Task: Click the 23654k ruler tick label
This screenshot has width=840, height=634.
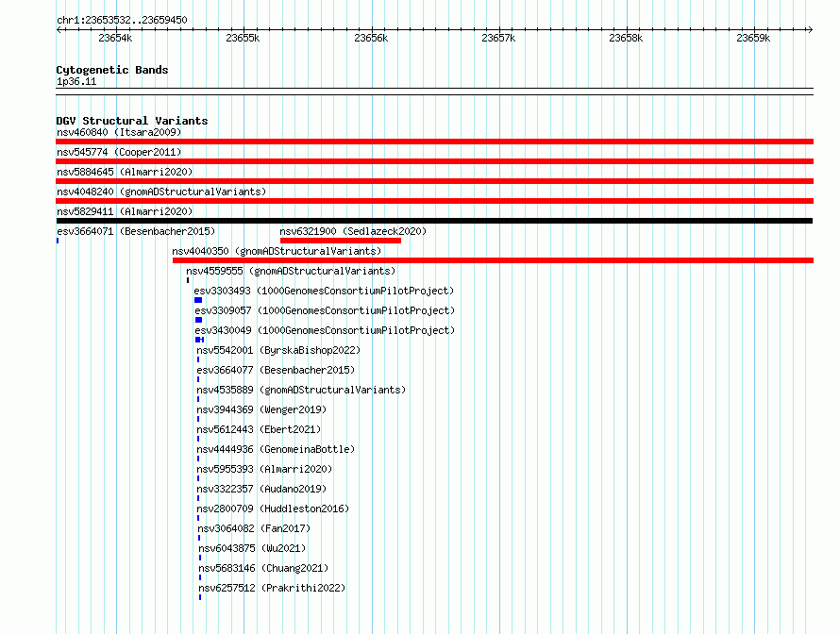Action: click(115, 38)
